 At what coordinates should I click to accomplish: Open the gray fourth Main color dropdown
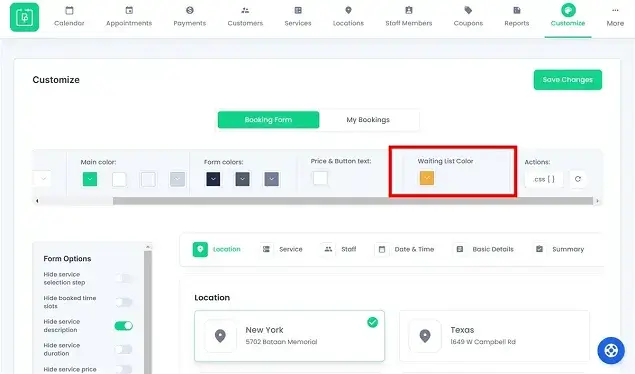tap(177, 179)
